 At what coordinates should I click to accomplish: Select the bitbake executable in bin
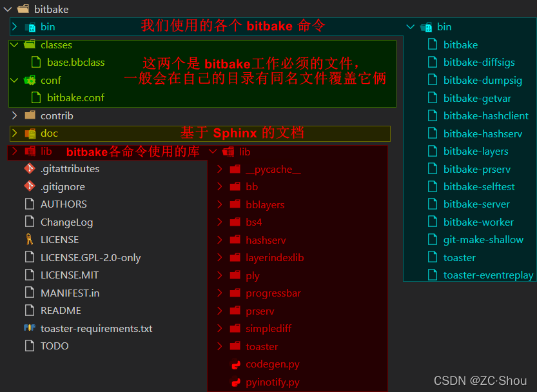click(x=460, y=45)
